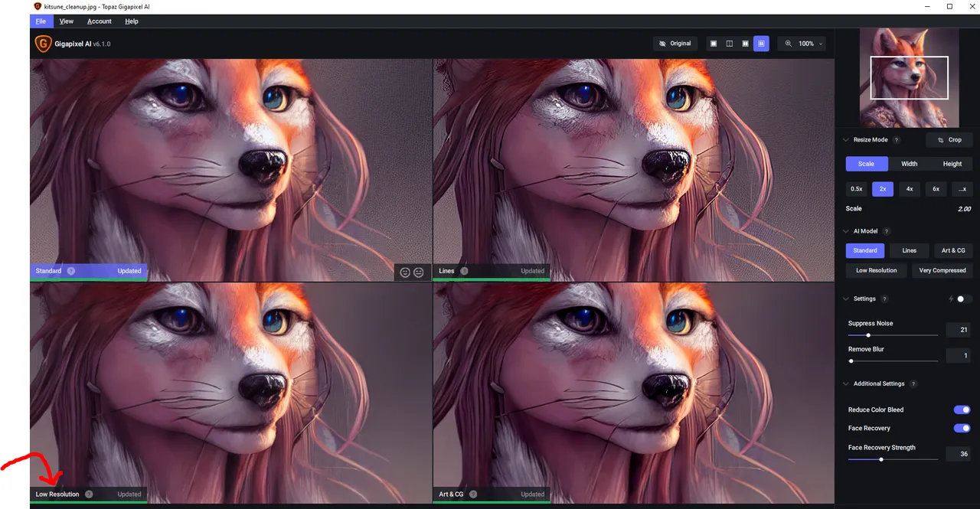Select Scale resize mode
This screenshot has height=509, width=980.
(x=867, y=164)
